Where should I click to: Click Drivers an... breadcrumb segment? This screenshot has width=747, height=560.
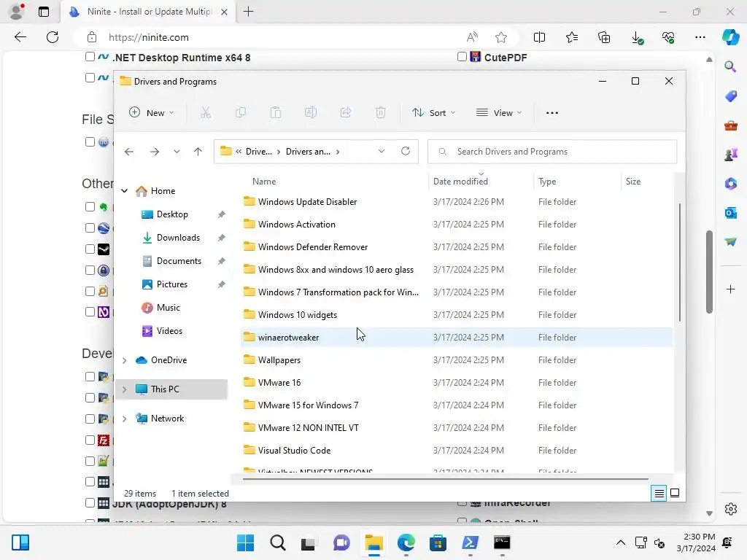point(308,152)
